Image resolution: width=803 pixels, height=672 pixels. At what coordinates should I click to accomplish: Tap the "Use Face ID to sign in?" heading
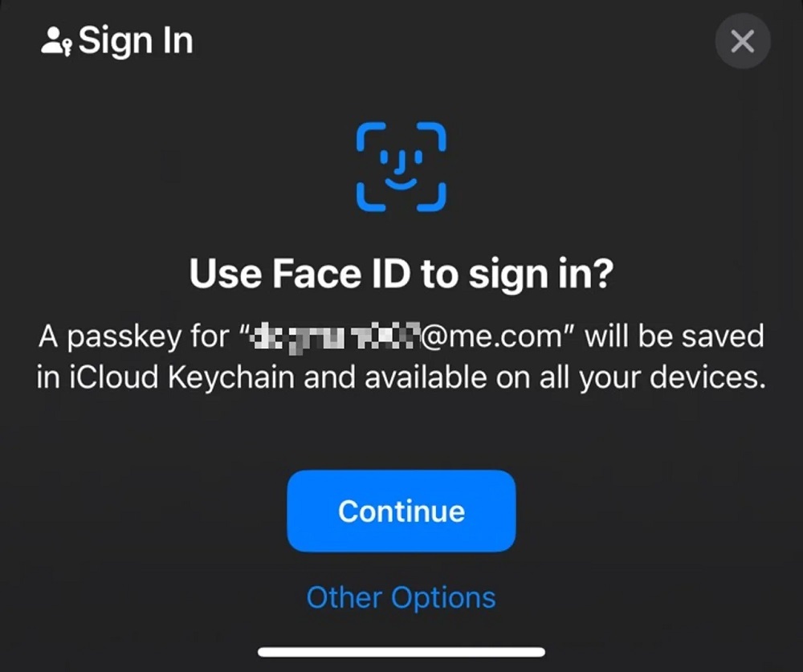point(401,275)
